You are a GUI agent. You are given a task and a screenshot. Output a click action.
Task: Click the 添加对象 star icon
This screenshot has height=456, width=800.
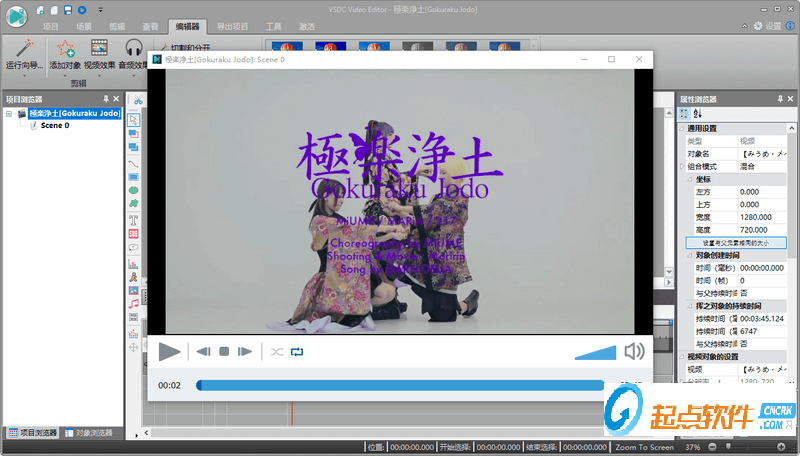tap(65, 48)
